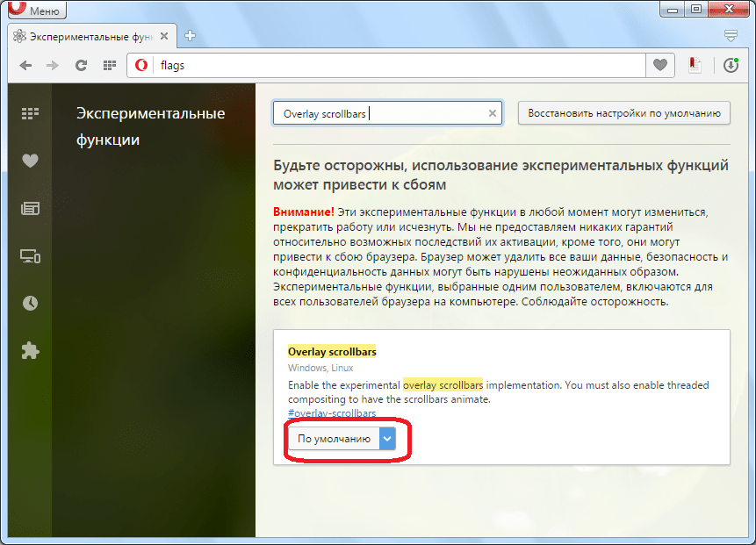Open Speed Dial from the toolbar grid icon

110,65
